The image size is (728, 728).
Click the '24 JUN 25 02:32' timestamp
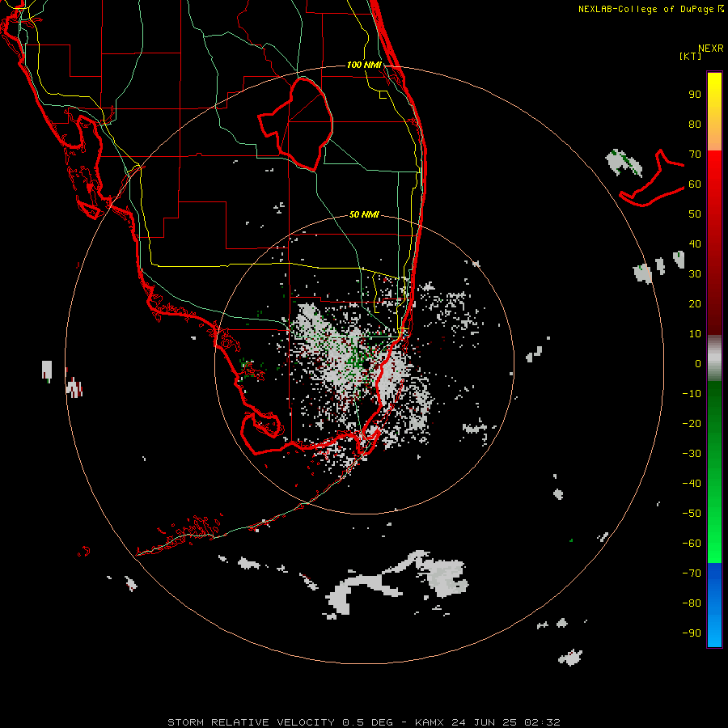click(x=506, y=722)
